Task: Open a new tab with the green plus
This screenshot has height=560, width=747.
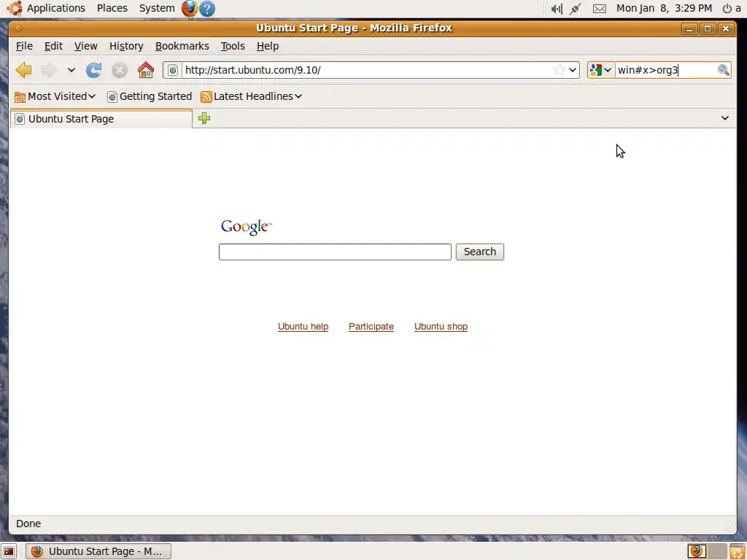Action: (x=204, y=118)
